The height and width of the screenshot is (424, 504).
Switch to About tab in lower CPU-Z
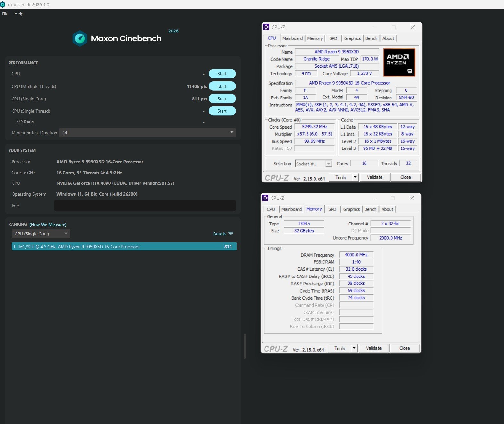click(387, 209)
